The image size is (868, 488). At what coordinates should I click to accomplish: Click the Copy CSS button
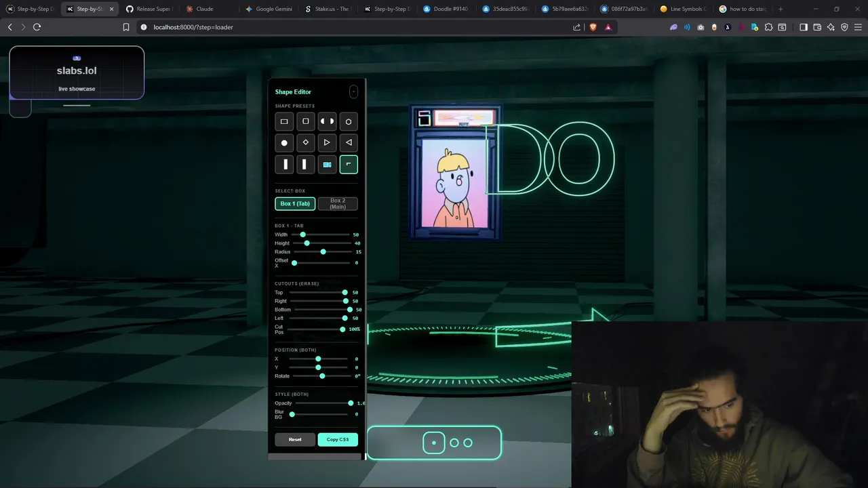338,439
